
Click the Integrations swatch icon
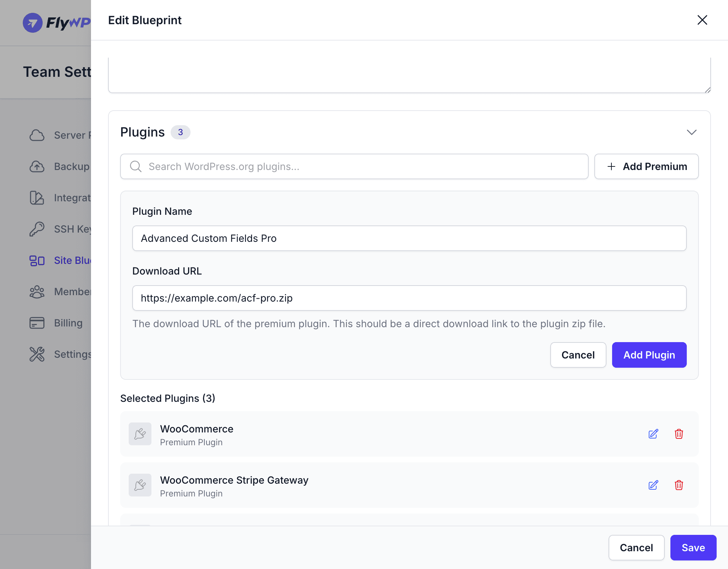[x=37, y=198]
